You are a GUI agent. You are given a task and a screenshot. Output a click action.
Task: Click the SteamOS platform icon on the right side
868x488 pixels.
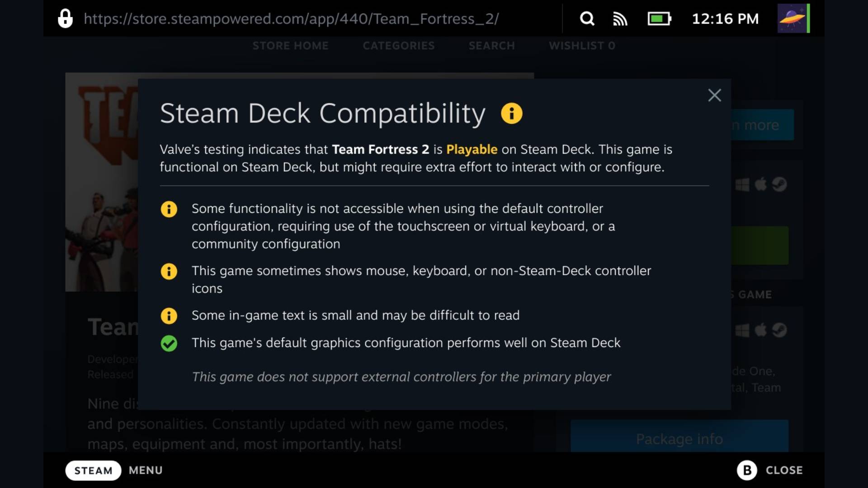[x=779, y=184]
